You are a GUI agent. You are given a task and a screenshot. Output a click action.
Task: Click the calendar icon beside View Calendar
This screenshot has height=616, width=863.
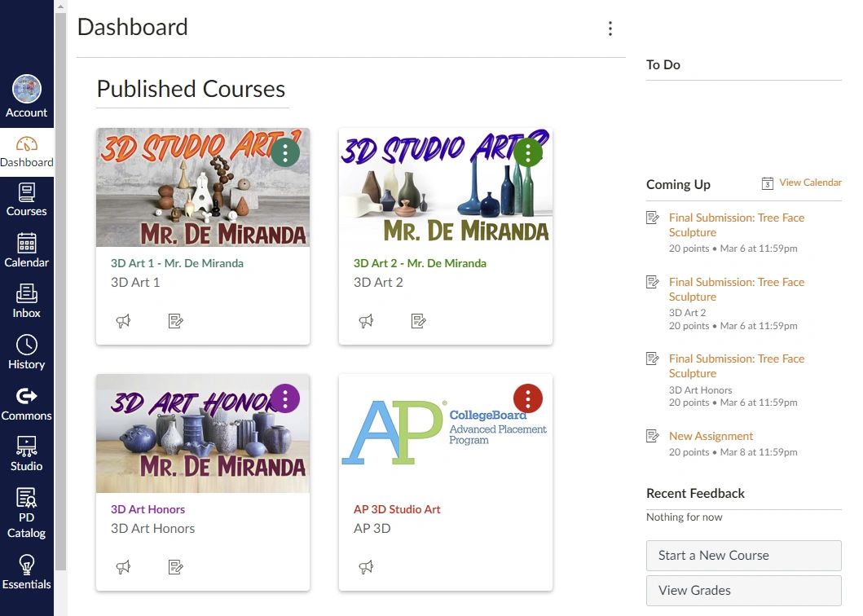point(767,183)
